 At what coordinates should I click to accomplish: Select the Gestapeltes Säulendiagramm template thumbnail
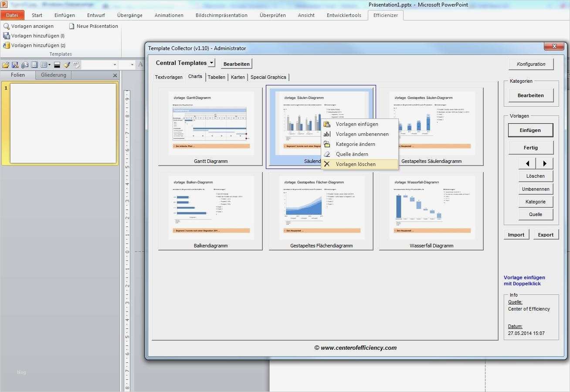coord(431,127)
